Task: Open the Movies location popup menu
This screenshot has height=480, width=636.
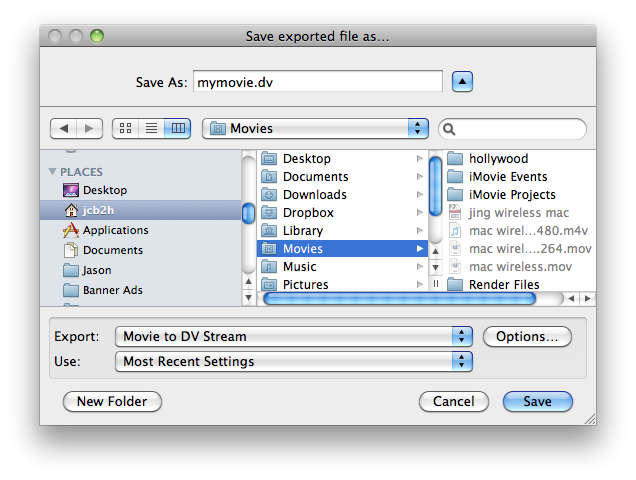Action: coord(315,129)
